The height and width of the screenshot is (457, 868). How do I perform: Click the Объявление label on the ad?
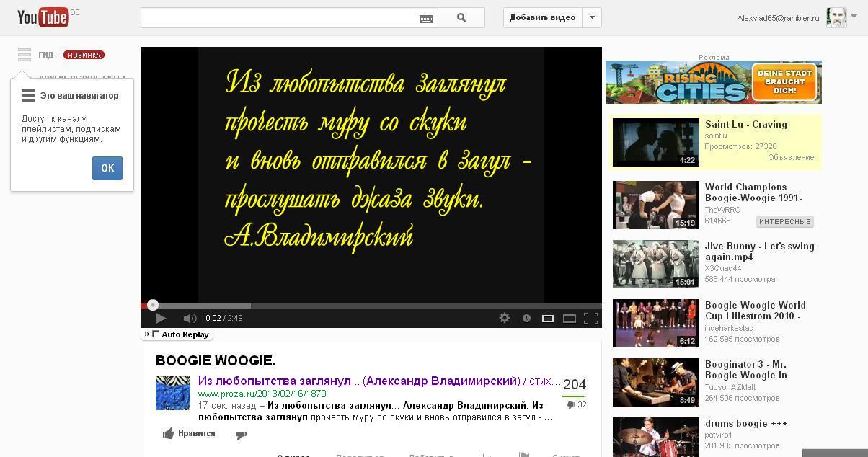[x=791, y=157]
